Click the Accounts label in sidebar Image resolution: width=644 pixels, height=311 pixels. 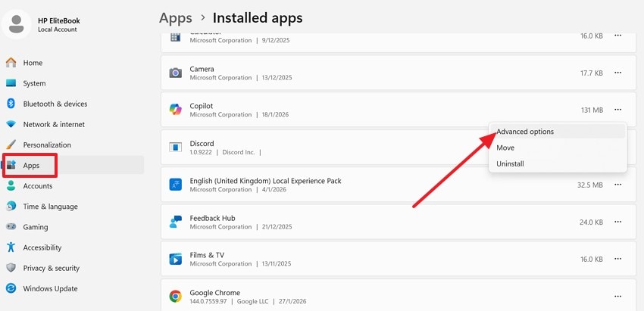tap(38, 186)
